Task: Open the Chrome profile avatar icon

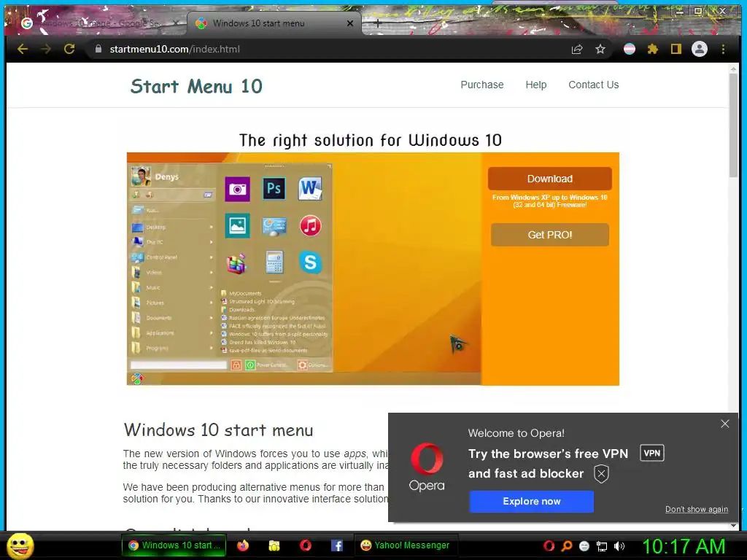Action: click(700, 49)
